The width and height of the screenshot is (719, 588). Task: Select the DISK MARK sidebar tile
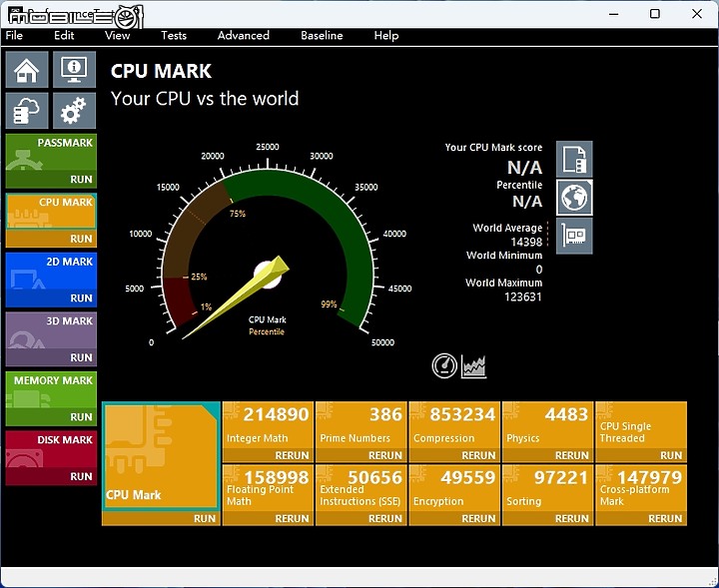[51, 449]
